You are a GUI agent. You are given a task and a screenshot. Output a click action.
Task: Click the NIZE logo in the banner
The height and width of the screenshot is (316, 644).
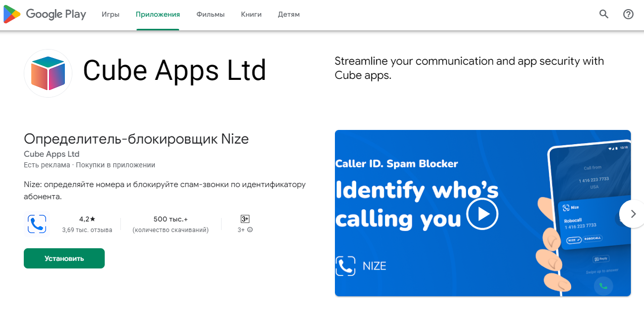point(361,266)
